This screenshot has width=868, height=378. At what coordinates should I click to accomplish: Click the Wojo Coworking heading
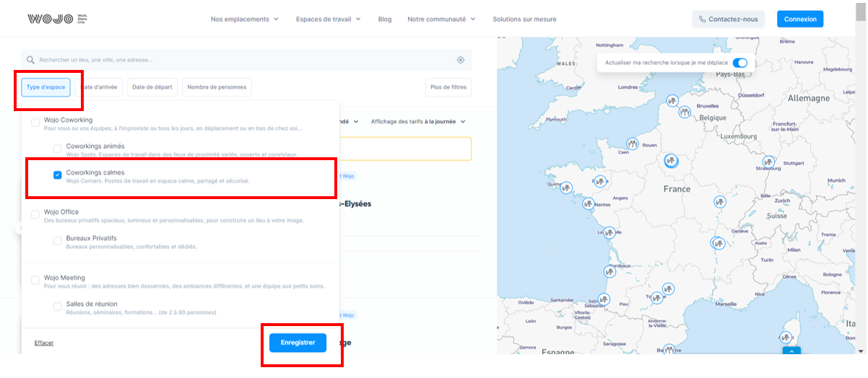click(68, 120)
